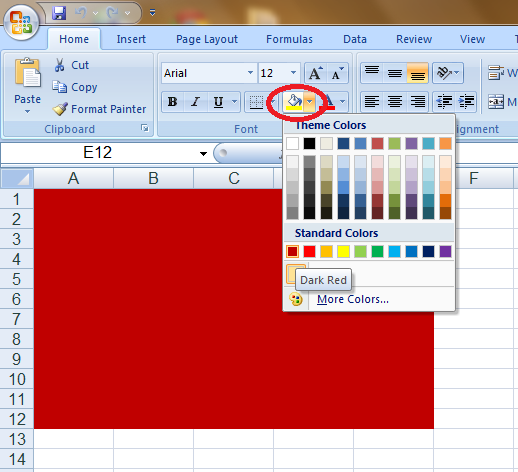518x472 pixels.
Task: Click the Increase Font Size icon
Action: pyautogui.click(x=316, y=73)
